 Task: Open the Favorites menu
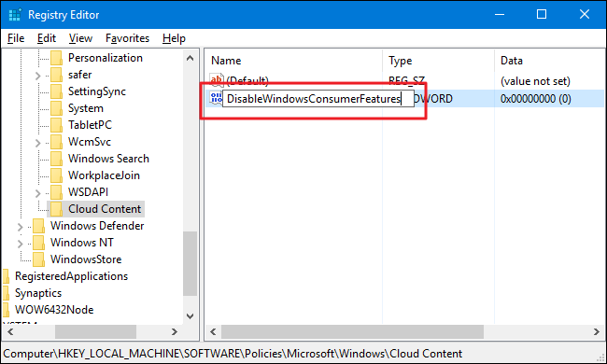(127, 38)
